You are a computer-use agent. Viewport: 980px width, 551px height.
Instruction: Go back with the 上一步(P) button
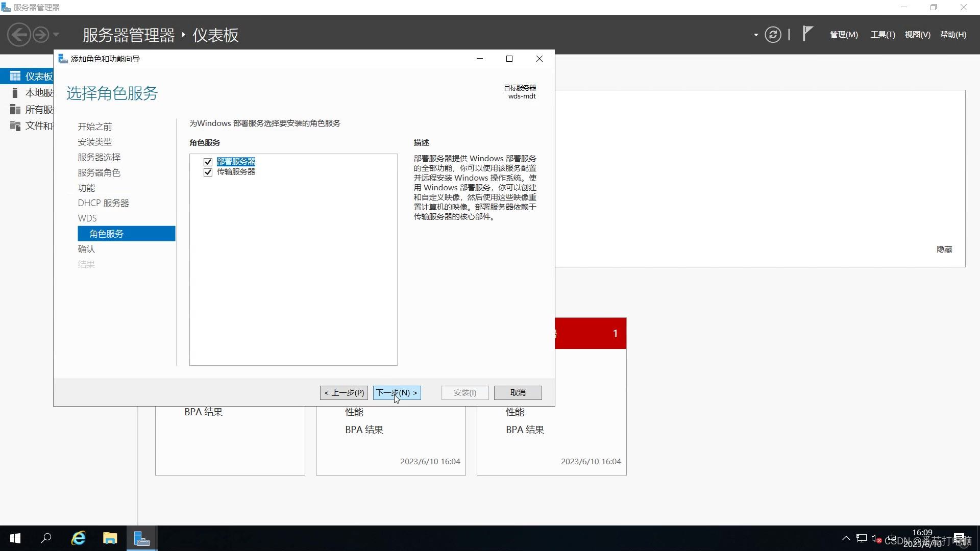[344, 392]
